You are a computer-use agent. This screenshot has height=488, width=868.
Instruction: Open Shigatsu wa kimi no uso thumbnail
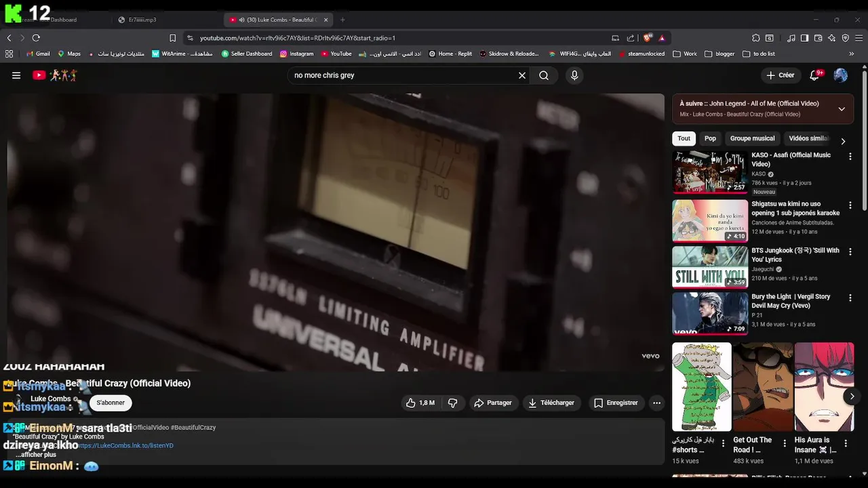(710, 220)
